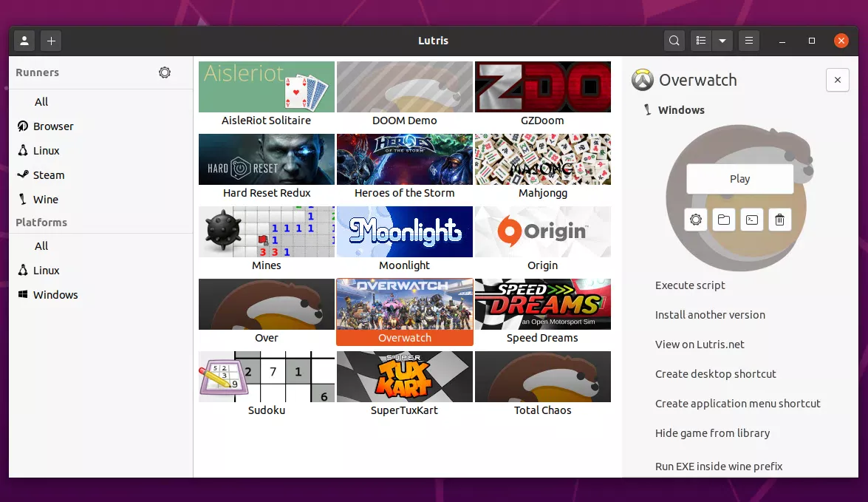
Task: Select Total Chaos game
Action: coord(542,384)
